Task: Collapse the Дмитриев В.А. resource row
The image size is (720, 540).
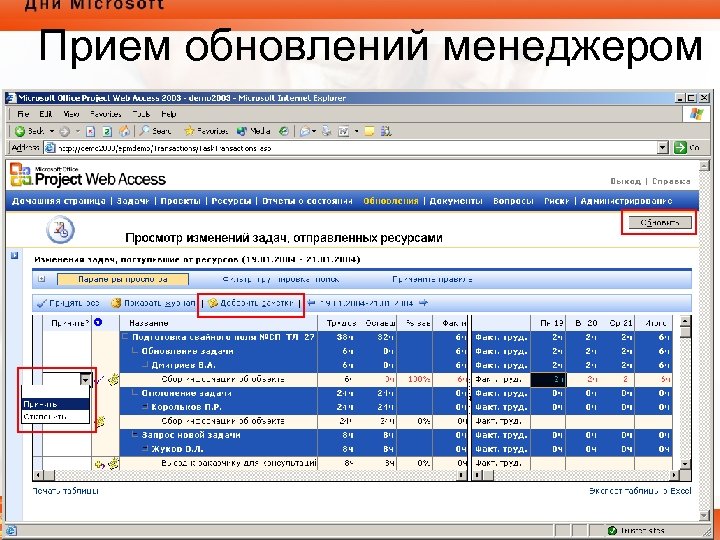Action: tap(145, 365)
